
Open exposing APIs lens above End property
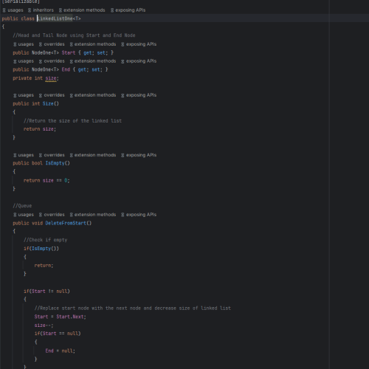139,61
